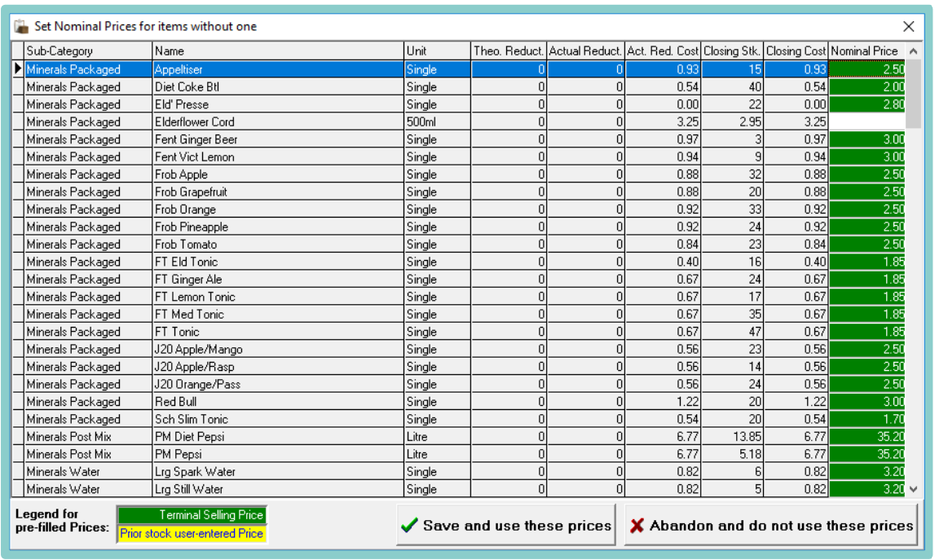Click the Name column header
Image resolution: width=935 pixels, height=560 pixels.
point(277,51)
